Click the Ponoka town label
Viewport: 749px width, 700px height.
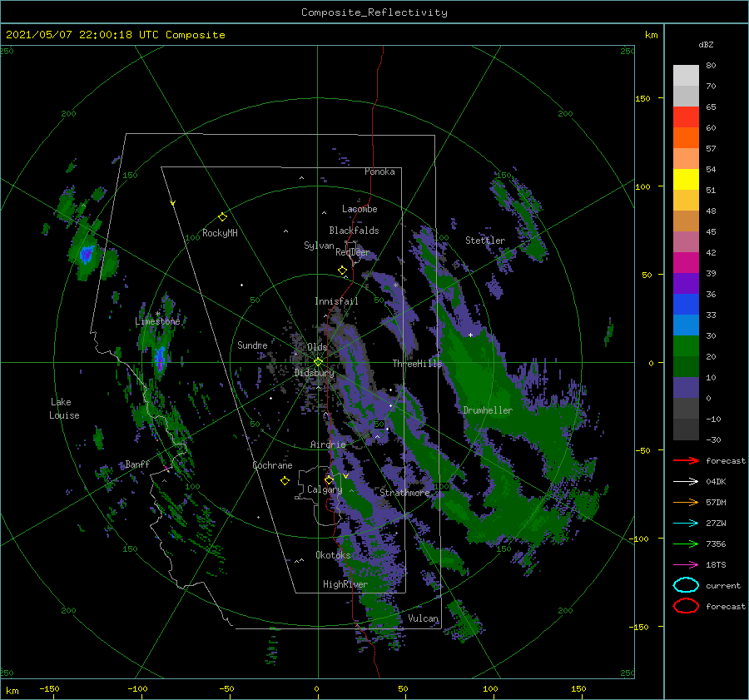pos(379,171)
